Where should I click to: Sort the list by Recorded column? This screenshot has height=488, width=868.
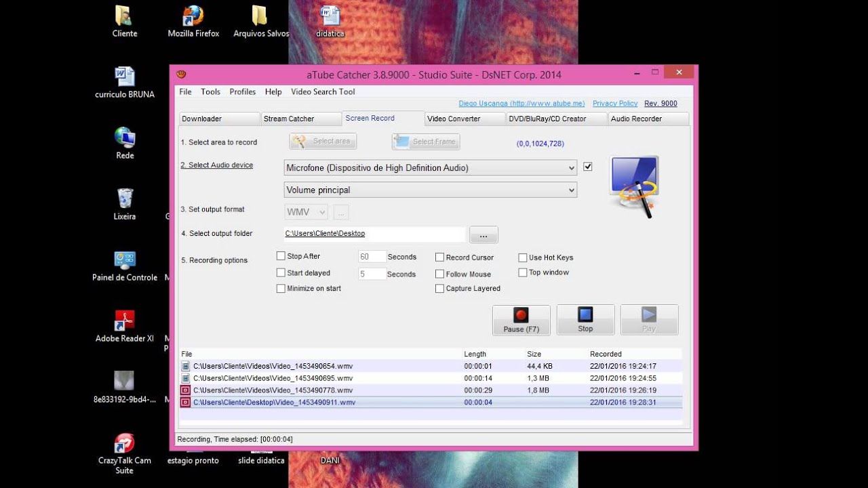(606, 354)
